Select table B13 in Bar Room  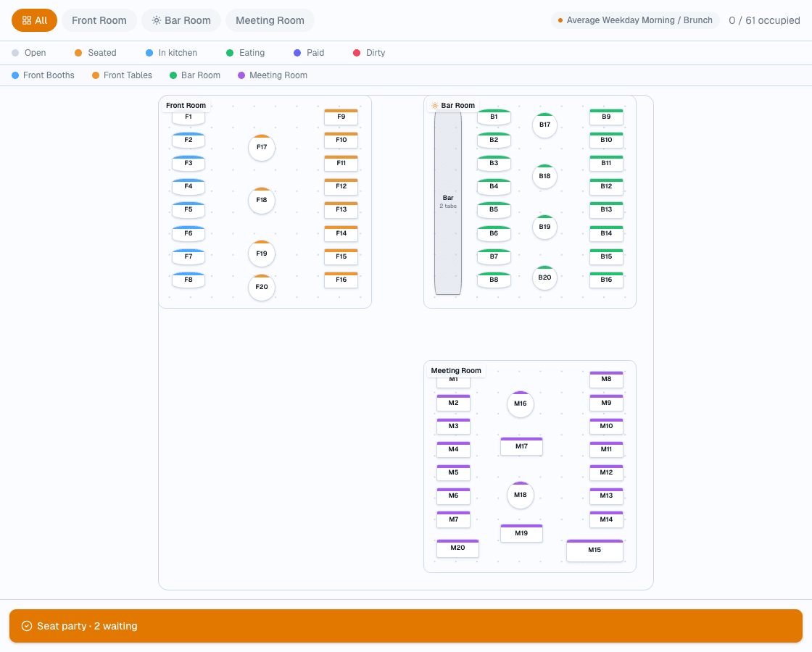pos(606,209)
